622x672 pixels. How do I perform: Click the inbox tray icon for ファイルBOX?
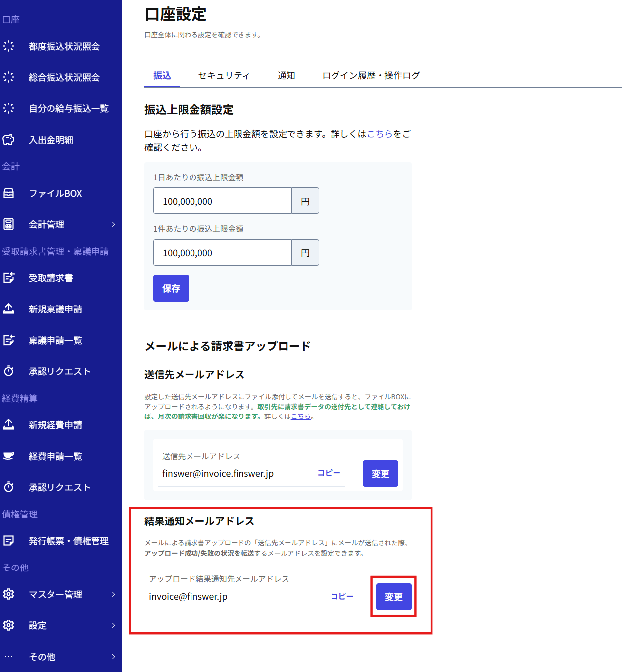point(9,193)
